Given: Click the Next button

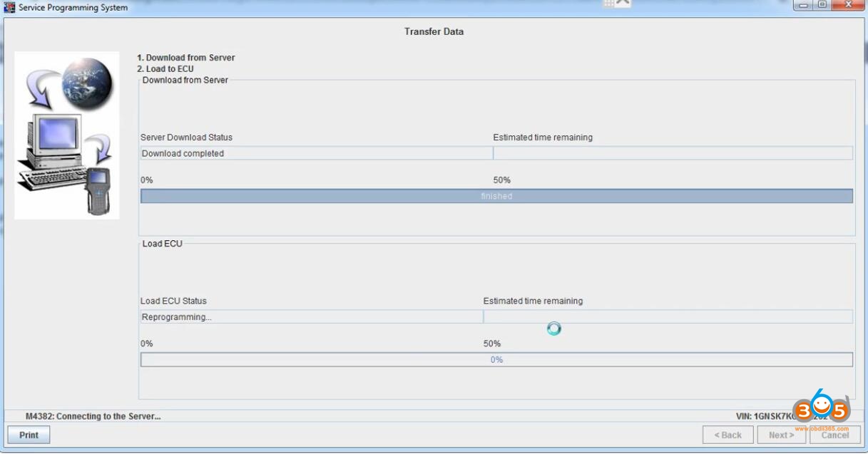Looking at the screenshot, I should pos(782,435).
